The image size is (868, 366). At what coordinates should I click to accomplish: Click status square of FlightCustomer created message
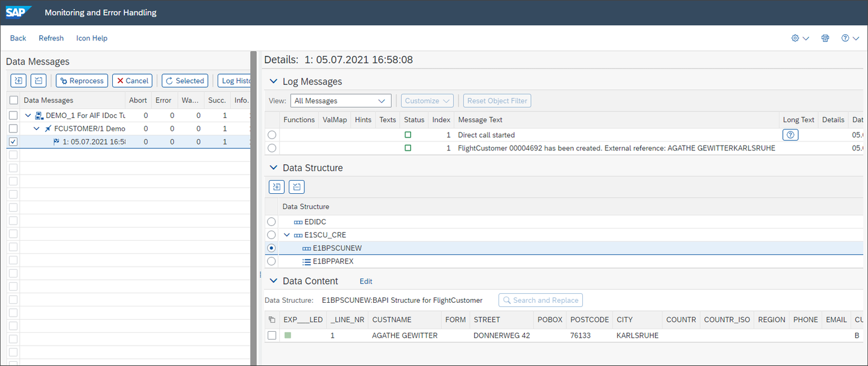pyautogui.click(x=408, y=148)
